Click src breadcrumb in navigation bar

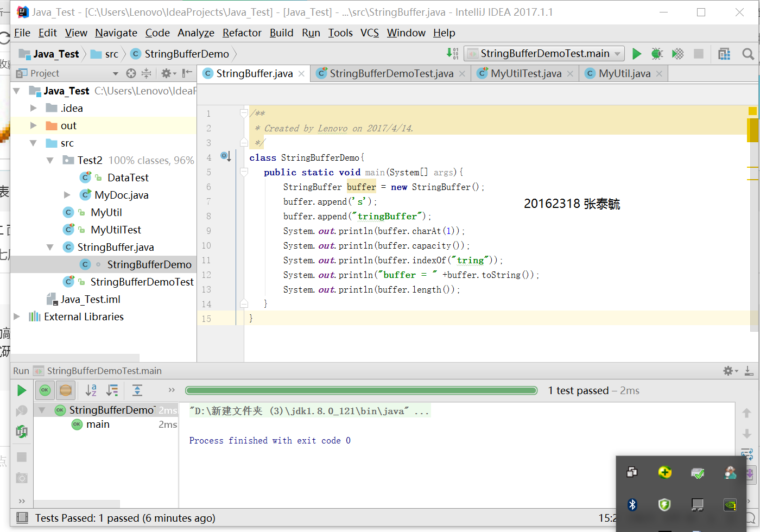point(105,54)
